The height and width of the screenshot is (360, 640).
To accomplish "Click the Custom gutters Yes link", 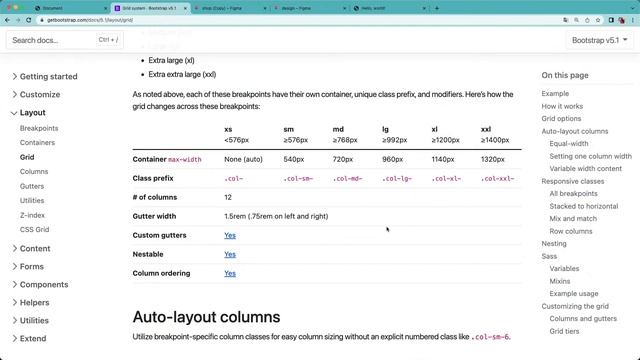I will [x=230, y=236].
